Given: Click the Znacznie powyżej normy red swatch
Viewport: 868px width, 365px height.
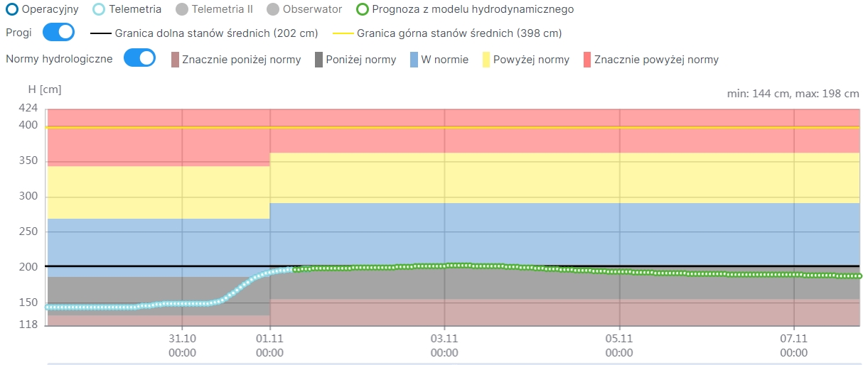Looking at the screenshot, I should click(586, 60).
